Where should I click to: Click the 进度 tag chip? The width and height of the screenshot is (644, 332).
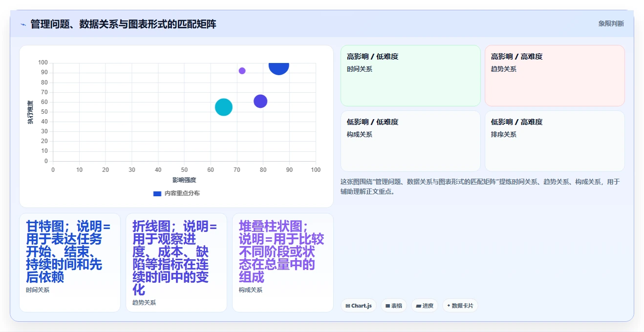point(425,306)
